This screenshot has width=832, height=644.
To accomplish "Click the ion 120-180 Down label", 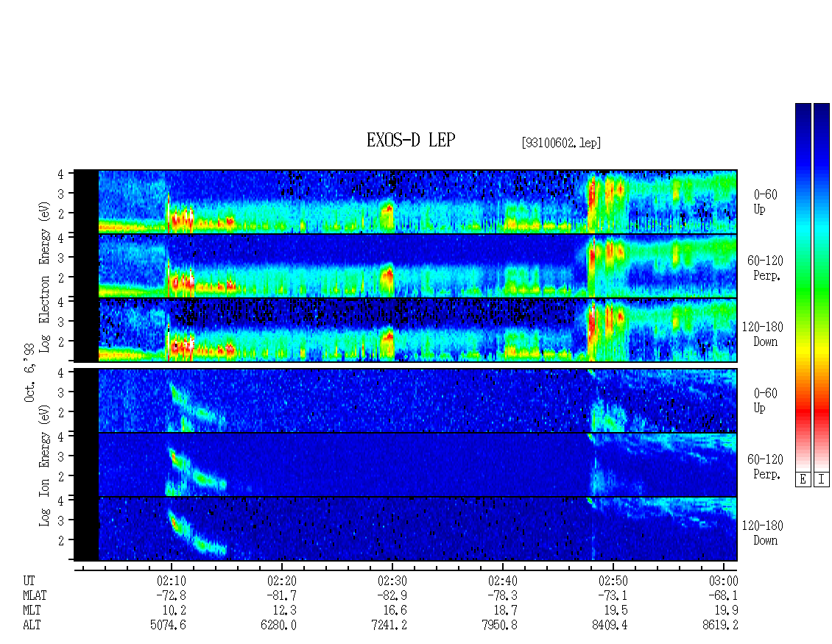I will point(763,533).
